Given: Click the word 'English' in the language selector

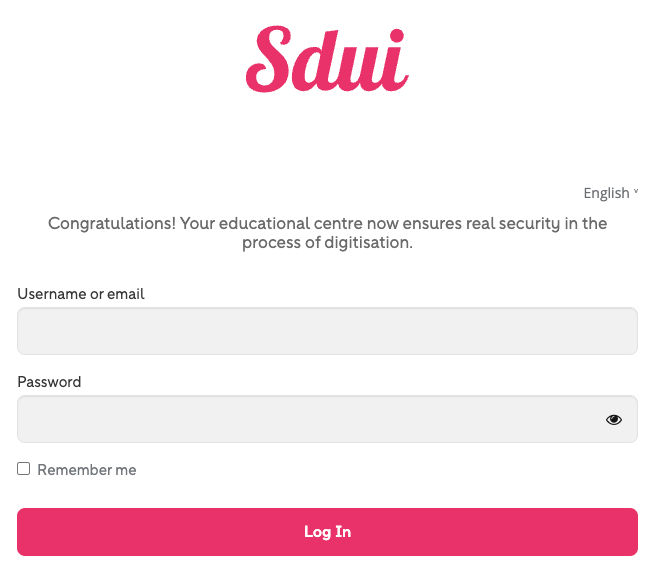Looking at the screenshot, I should tap(606, 193).
